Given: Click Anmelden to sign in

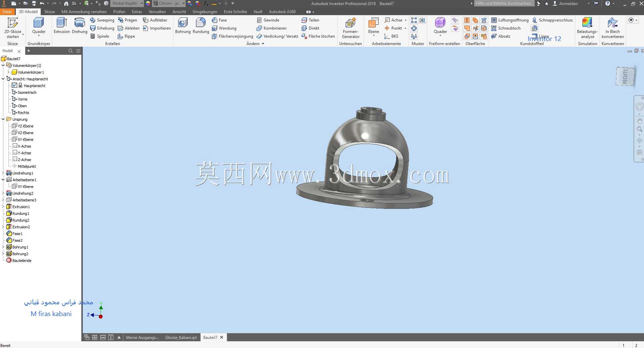Looking at the screenshot, I should 565,3.
